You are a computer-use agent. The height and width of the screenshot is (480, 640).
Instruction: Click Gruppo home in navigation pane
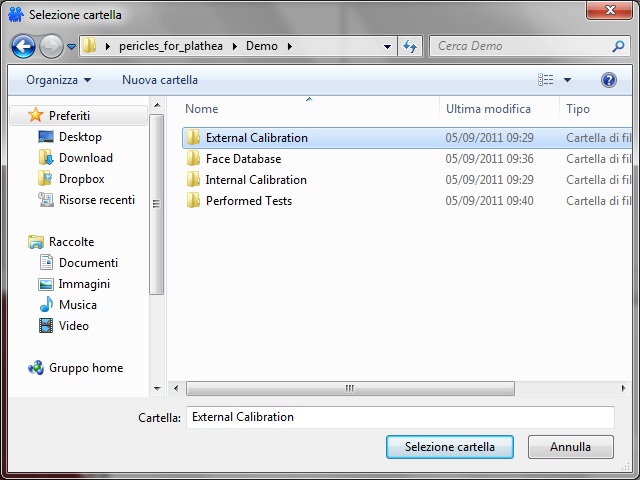tap(85, 368)
